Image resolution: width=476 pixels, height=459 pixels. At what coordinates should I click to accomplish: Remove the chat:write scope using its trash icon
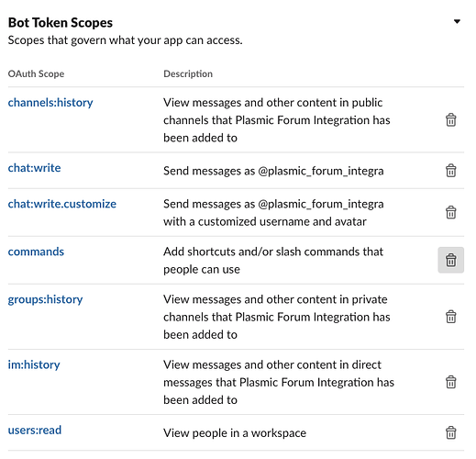[451, 171]
